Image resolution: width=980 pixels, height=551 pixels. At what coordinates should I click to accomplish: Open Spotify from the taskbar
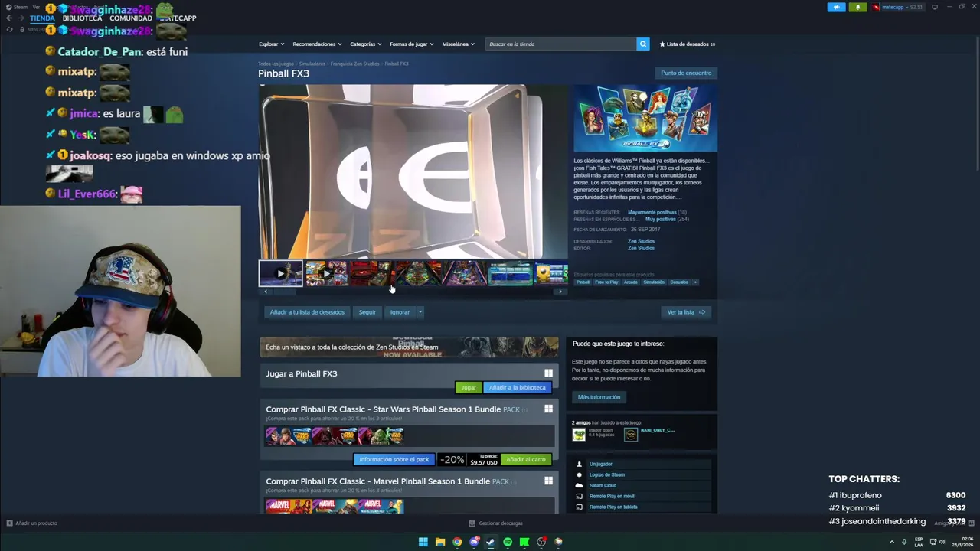[x=508, y=542]
